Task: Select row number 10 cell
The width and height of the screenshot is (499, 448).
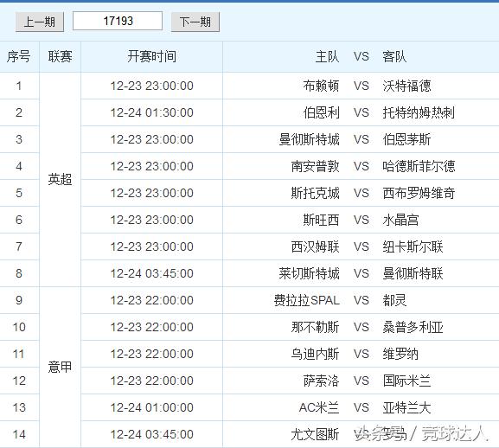Action: [19, 327]
